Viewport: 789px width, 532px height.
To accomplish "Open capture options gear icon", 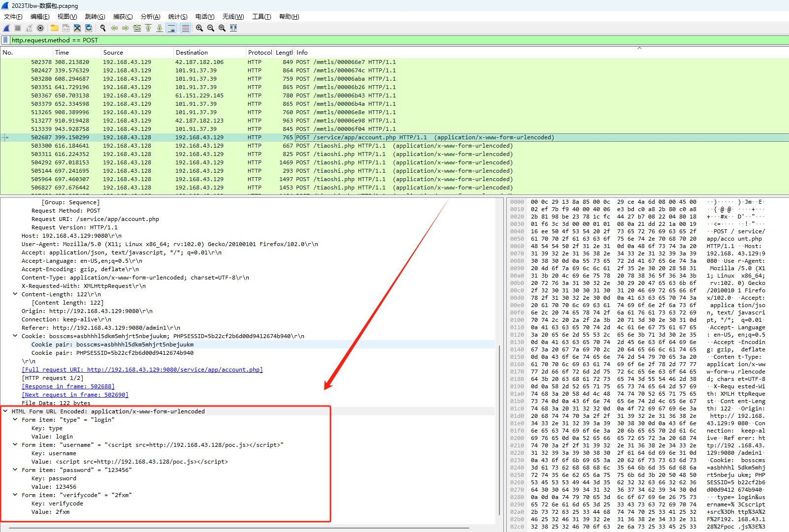I will coord(40,28).
